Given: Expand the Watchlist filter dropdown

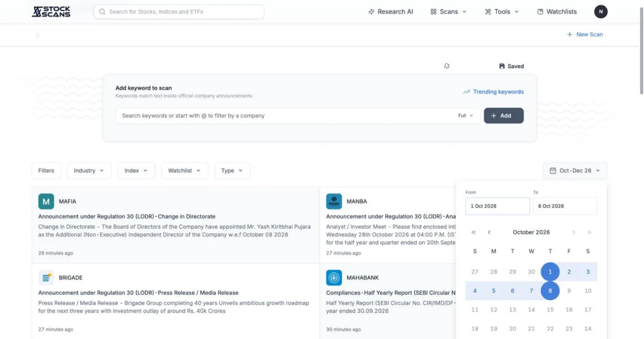Looking at the screenshot, I should (x=185, y=171).
